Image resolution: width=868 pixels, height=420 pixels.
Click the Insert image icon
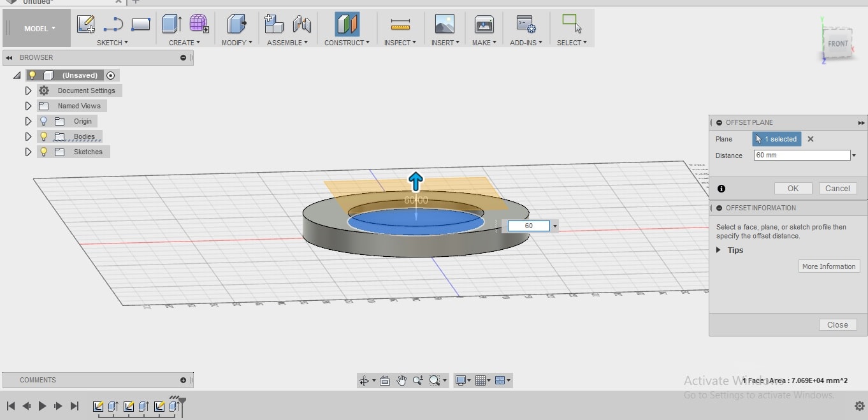click(x=444, y=24)
